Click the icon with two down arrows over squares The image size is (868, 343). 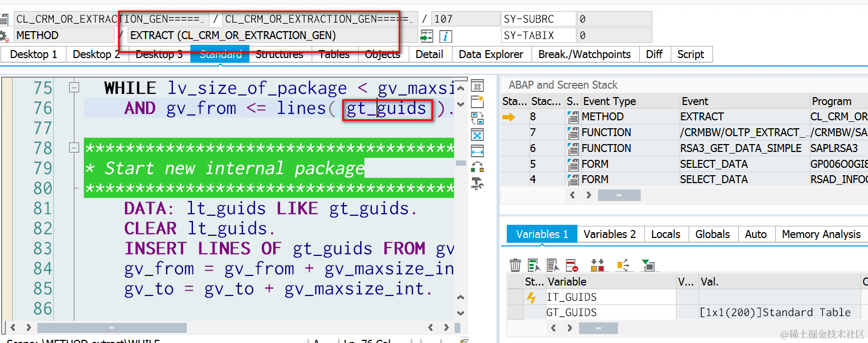click(597, 265)
